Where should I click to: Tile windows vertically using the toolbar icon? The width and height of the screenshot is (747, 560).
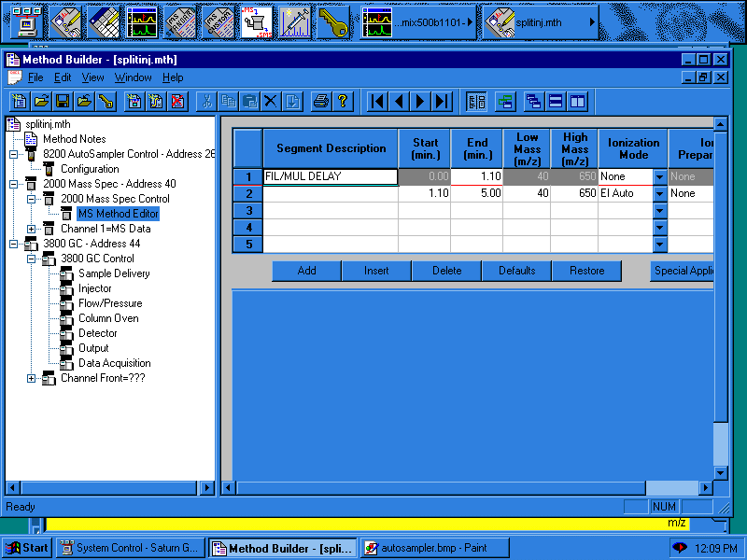click(x=577, y=102)
